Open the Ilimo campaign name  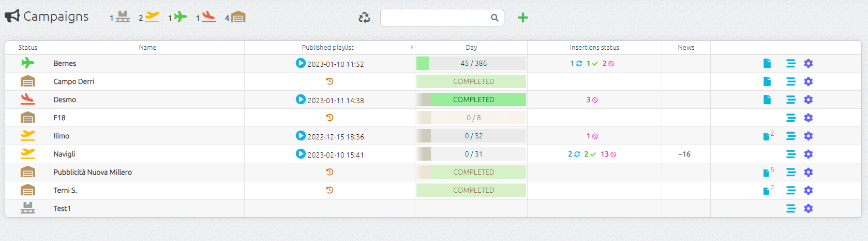[x=62, y=136]
